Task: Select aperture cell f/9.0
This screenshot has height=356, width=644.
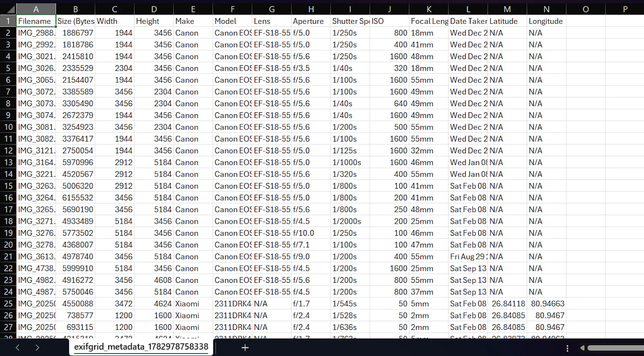Action: (311, 256)
